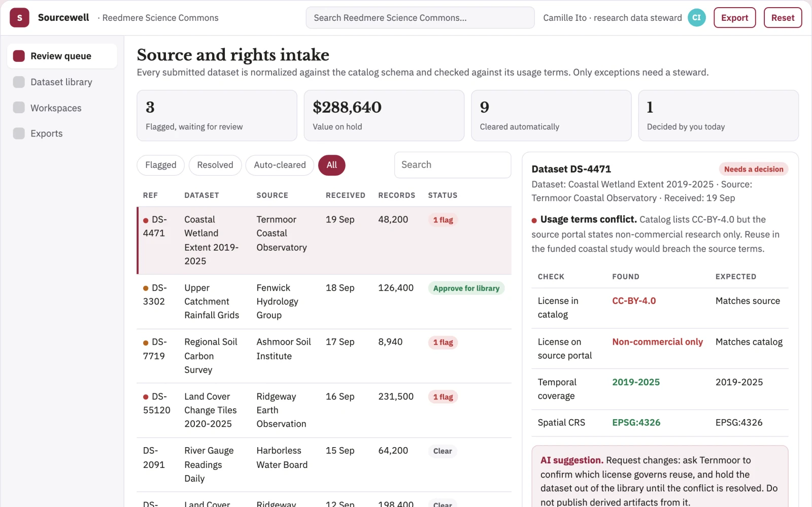Open the CI user avatar
This screenshot has width=812, height=507.
click(x=696, y=18)
